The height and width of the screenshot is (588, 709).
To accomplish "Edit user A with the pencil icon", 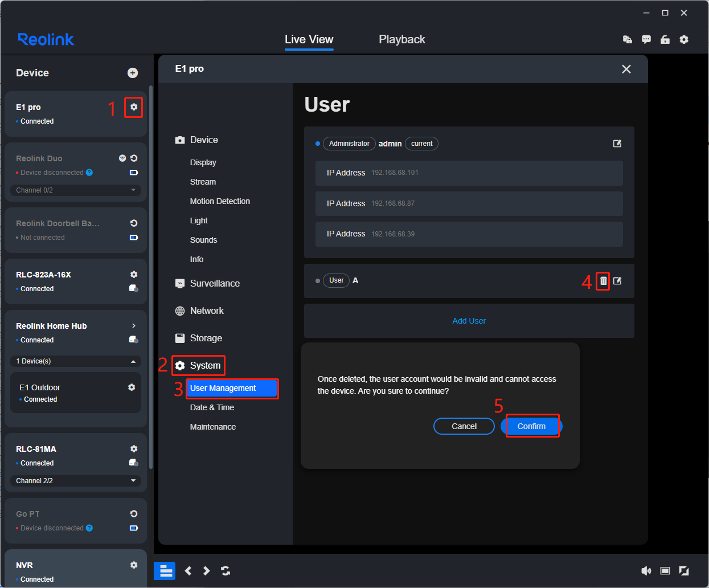I will [617, 281].
